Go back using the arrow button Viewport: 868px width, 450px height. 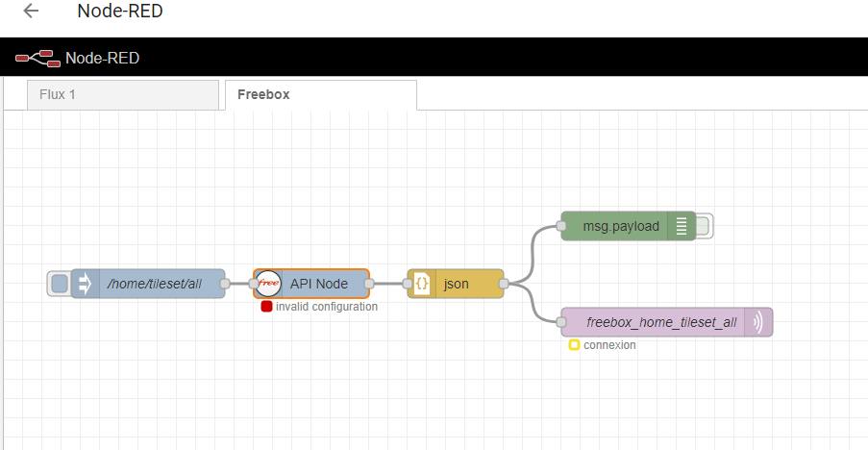click(x=31, y=11)
